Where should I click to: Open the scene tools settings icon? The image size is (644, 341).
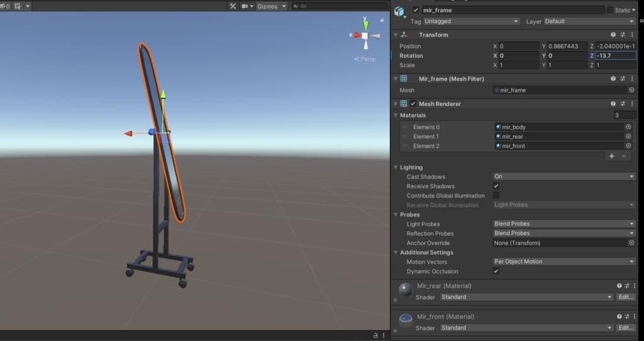point(233,6)
